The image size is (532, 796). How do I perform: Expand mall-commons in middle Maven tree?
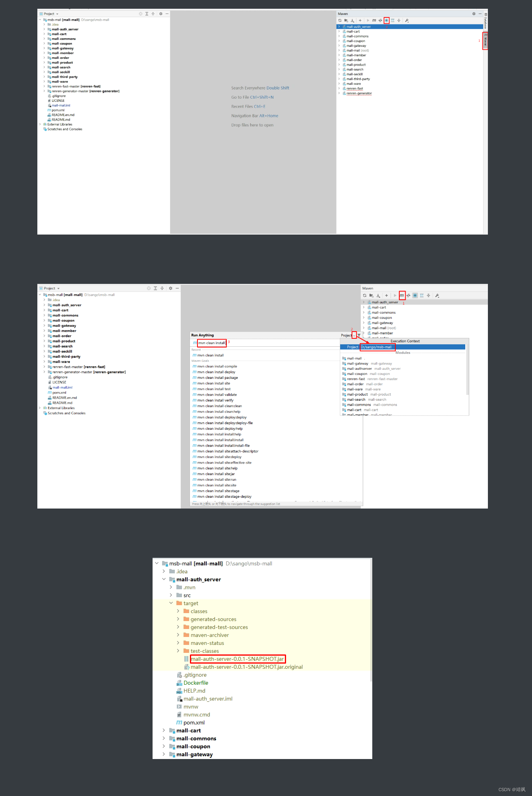point(364,313)
